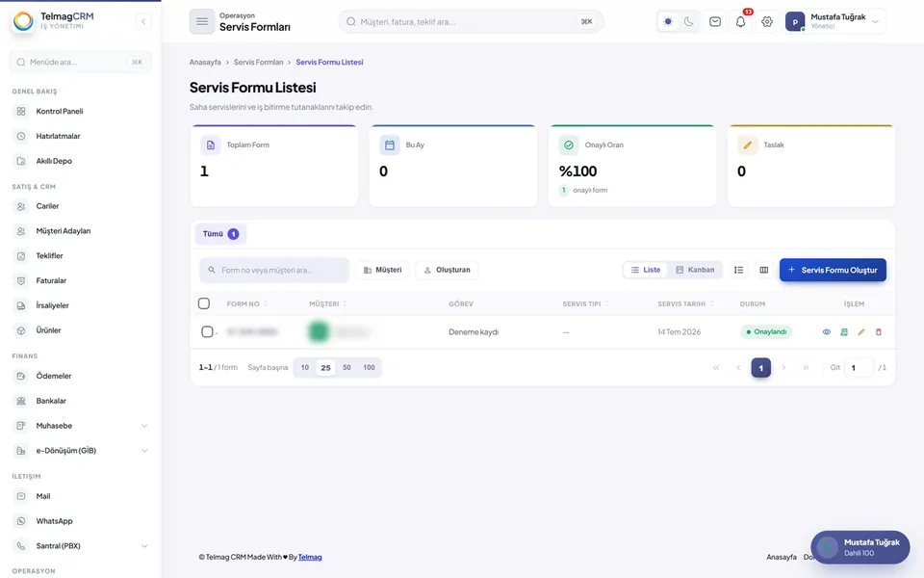Switch to dark mode with the moon icon

689,22
